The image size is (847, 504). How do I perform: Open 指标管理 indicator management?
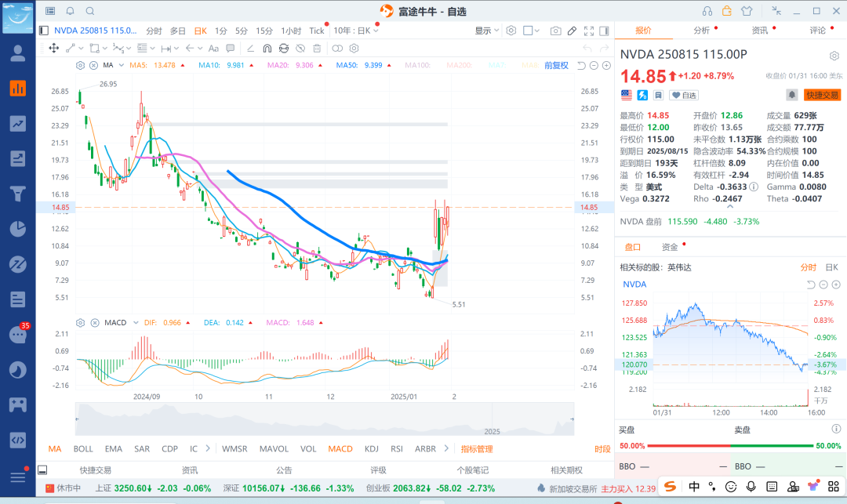click(477, 448)
